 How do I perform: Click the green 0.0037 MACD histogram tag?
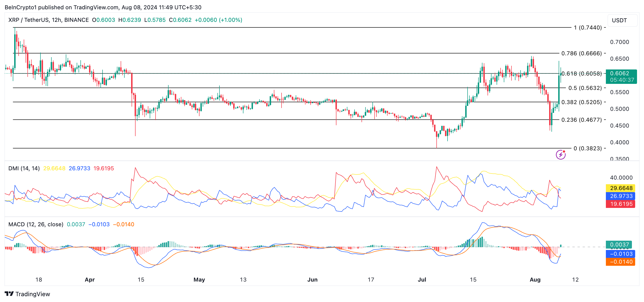[x=619, y=244]
